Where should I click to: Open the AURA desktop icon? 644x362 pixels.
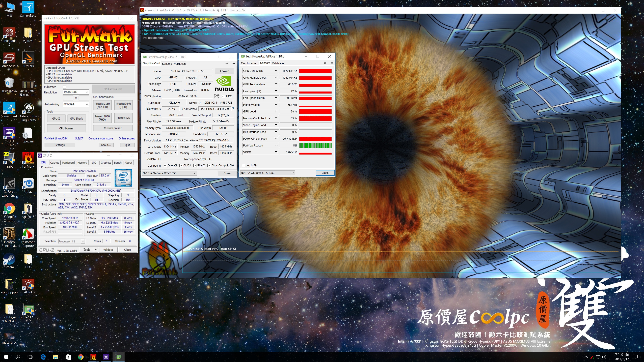coord(28,286)
